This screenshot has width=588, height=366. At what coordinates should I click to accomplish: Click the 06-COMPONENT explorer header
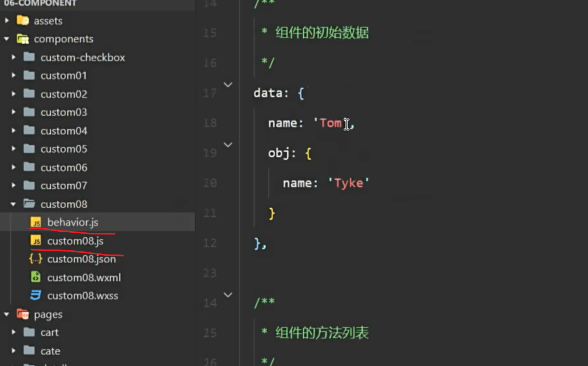[x=40, y=4]
